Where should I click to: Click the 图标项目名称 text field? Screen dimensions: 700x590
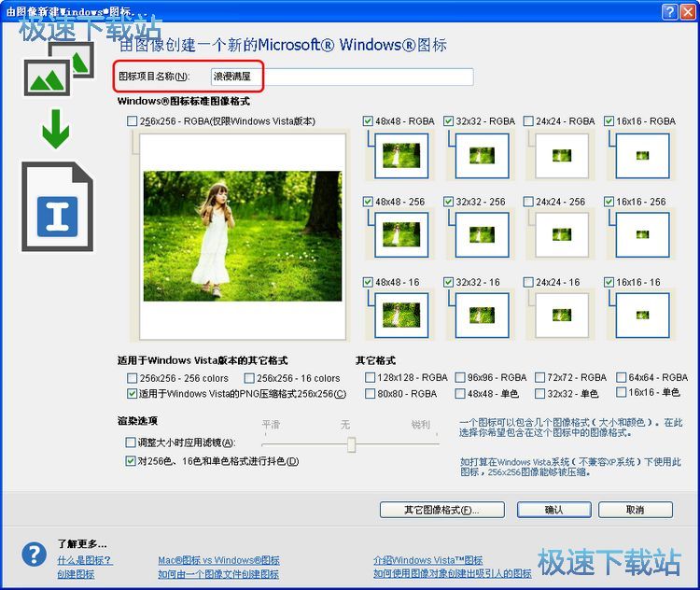pyautogui.click(x=342, y=77)
